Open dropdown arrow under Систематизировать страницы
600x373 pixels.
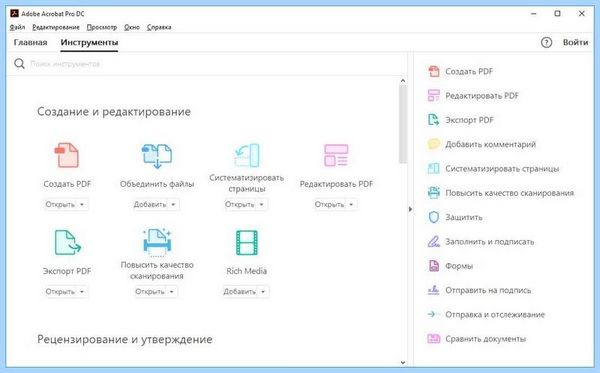tap(261, 205)
